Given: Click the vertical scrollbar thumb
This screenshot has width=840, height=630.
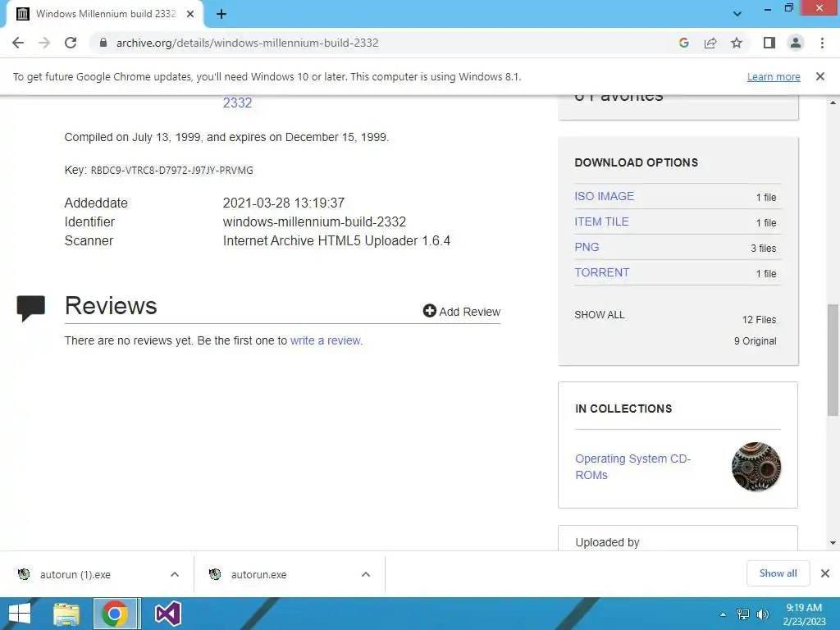Looking at the screenshot, I should 833,360.
